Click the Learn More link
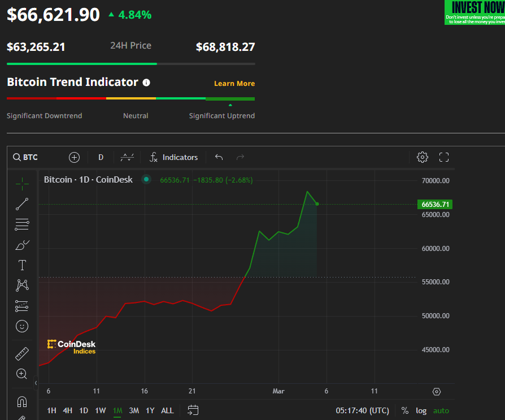Screen dimensions: 505x420 point(234,83)
